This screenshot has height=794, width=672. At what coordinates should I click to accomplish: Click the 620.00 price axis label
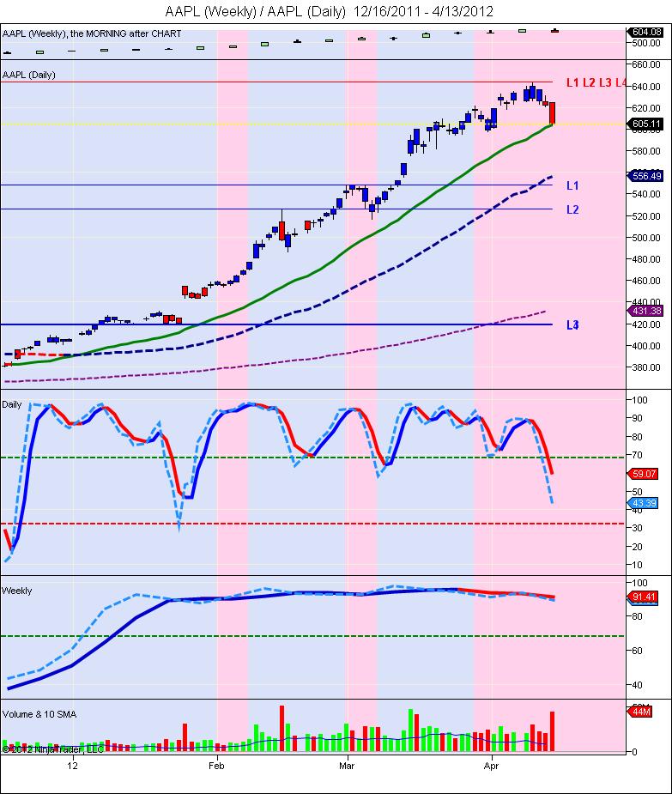(646, 108)
